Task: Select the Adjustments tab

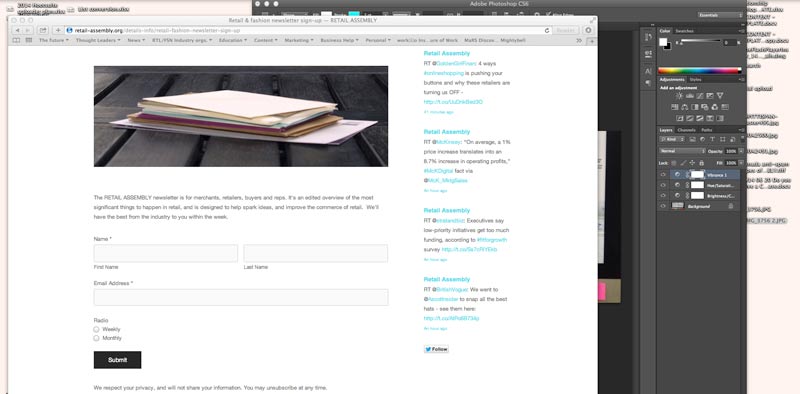Action: click(x=672, y=80)
